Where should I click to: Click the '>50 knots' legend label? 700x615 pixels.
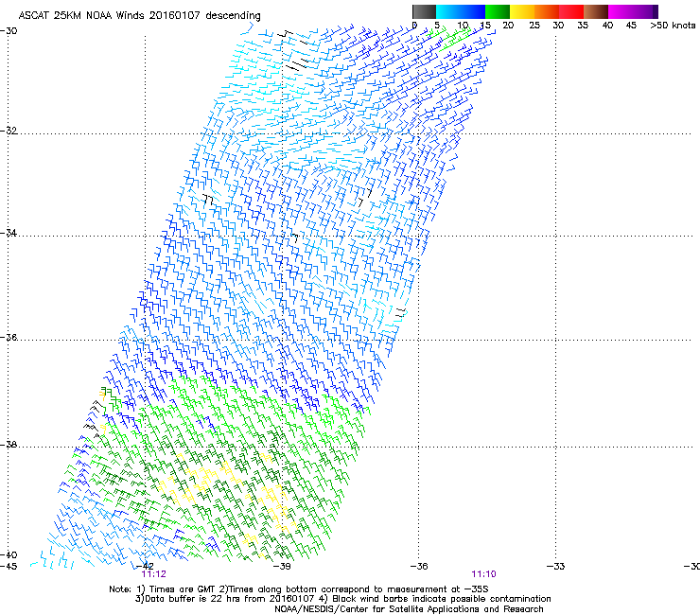point(673,26)
